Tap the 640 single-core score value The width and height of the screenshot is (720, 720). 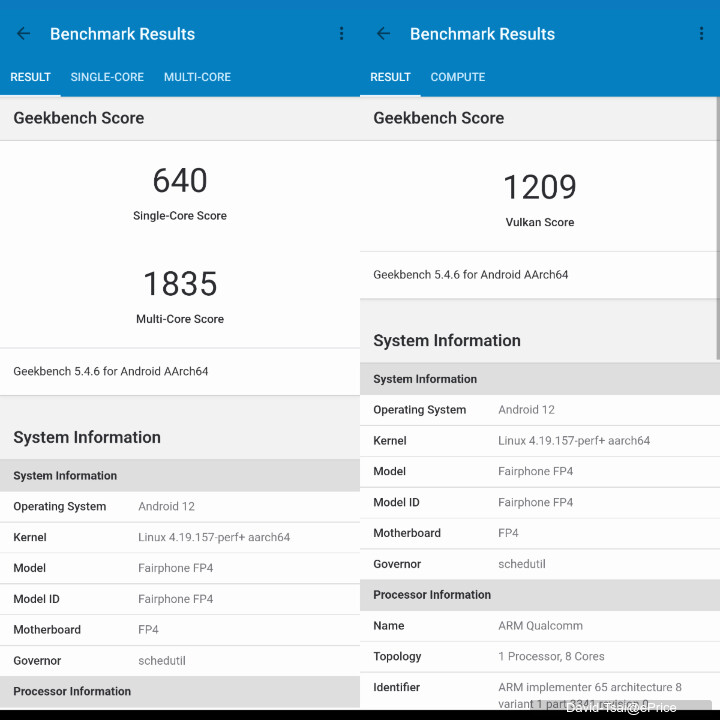point(180,180)
